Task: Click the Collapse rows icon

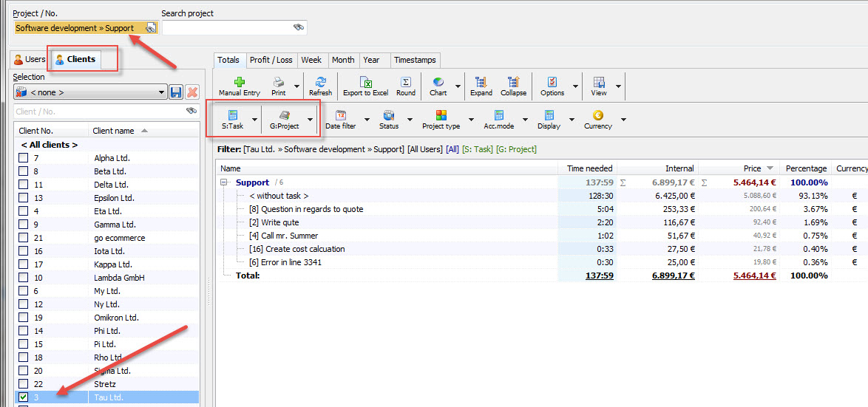Action: 513,83
